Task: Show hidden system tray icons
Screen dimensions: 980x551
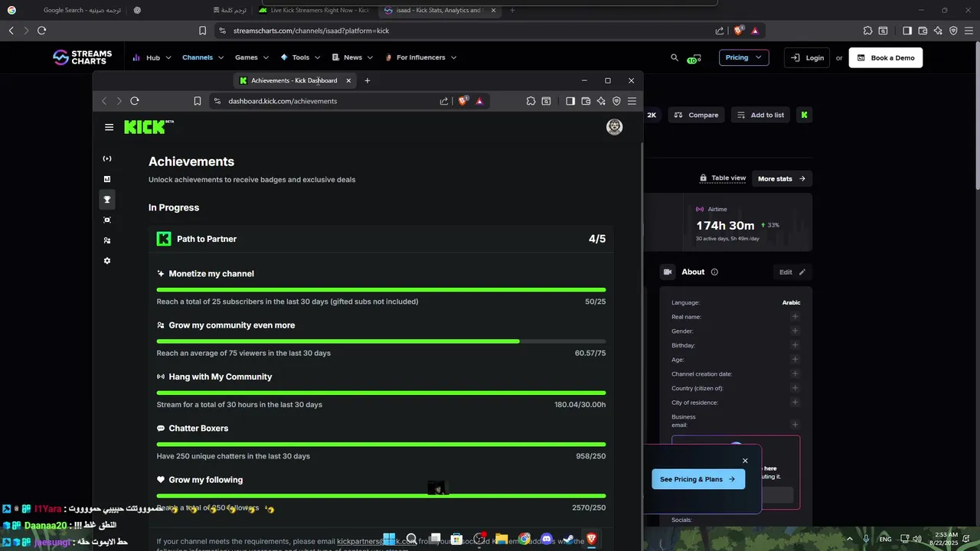Action: coord(849,539)
